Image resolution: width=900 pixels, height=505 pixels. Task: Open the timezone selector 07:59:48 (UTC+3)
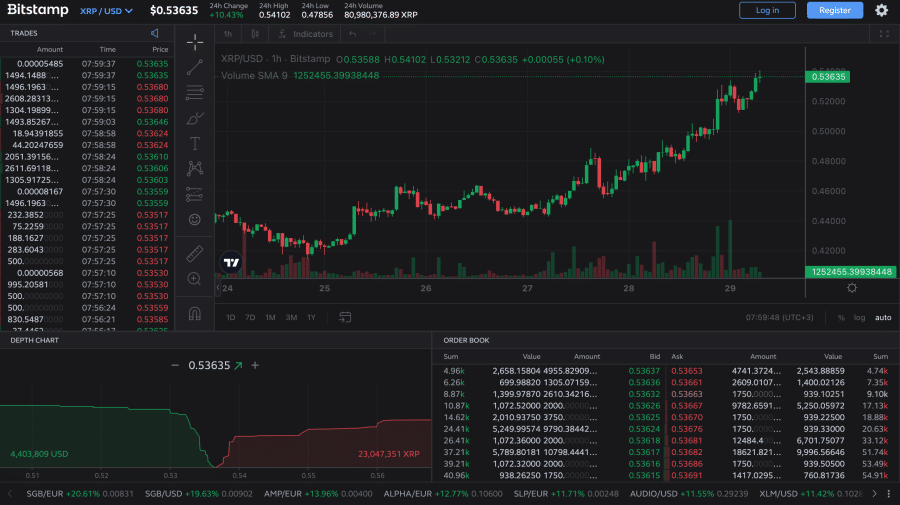[779, 317]
